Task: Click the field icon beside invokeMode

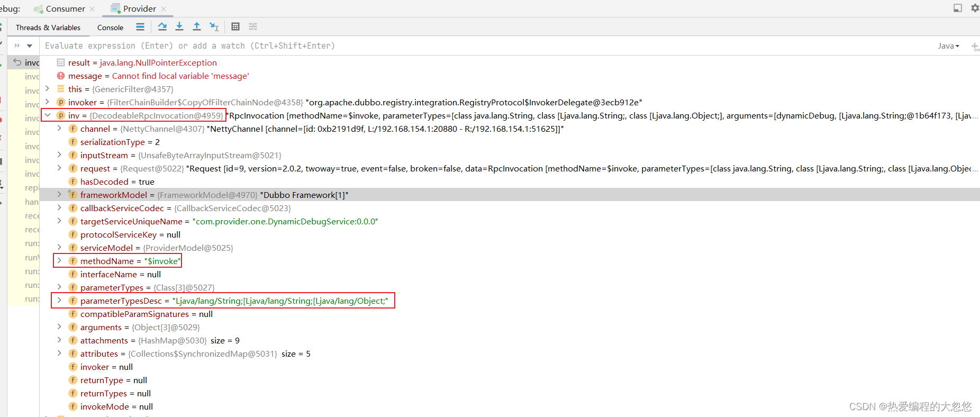Action: pos(73,406)
